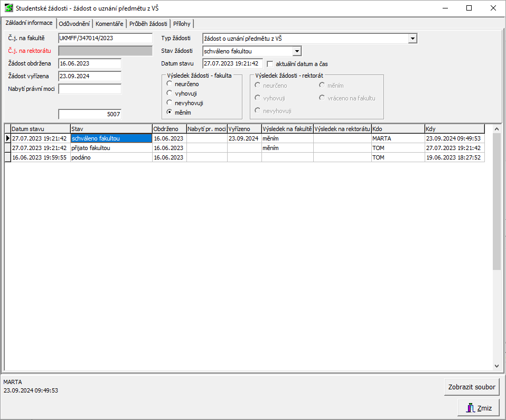Viewport: 506px width, 420px height.
Task: Click the application icon in title bar
Action: [8, 8]
